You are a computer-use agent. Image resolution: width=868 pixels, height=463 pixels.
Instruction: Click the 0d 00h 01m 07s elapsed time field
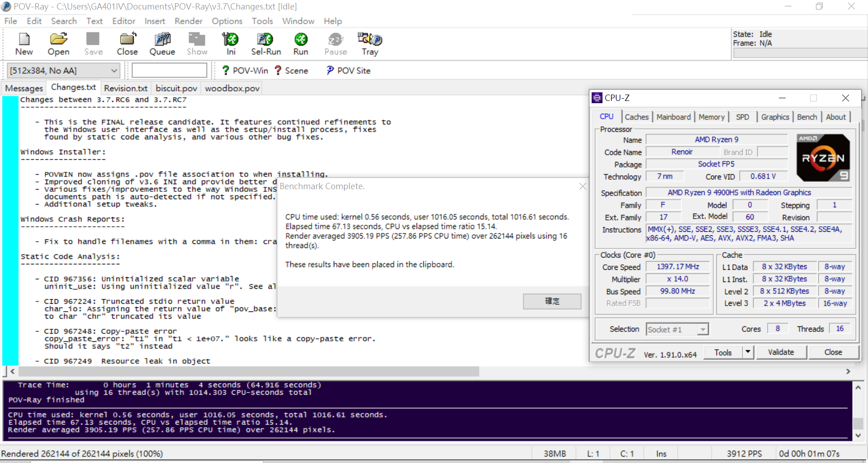pos(809,453)
